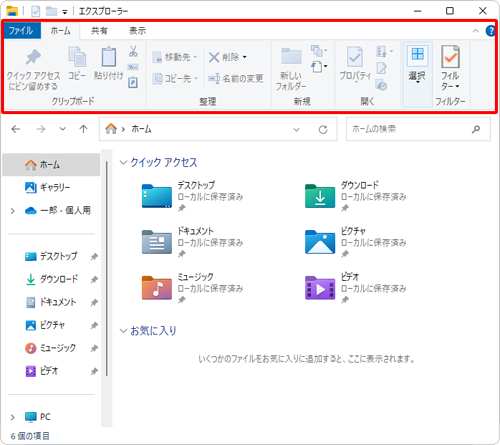Collapse the Quick Access (クイック アクセス) section
This screenshot has width=500, height=445.
pyautogui.click(x=124, y=162)
